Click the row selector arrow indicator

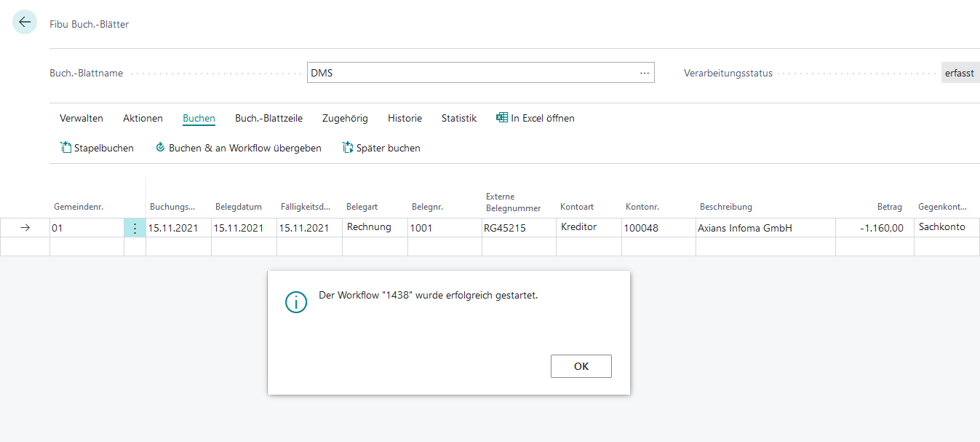(x=25, y=228)
